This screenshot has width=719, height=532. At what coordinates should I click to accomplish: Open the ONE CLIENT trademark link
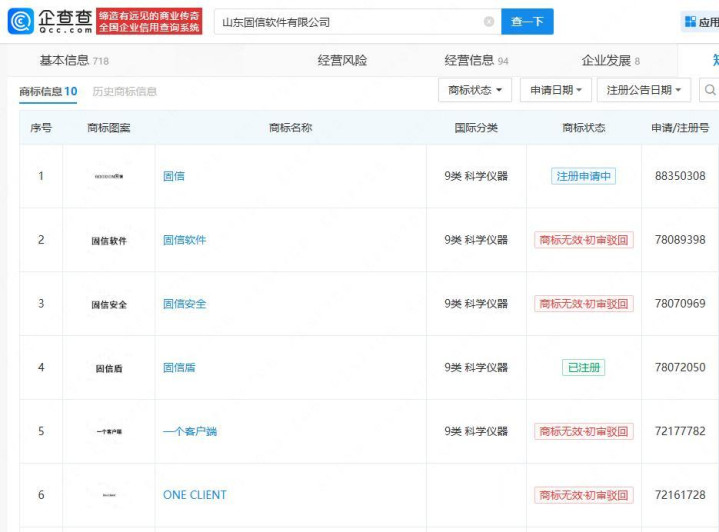[x=194, y=495]
